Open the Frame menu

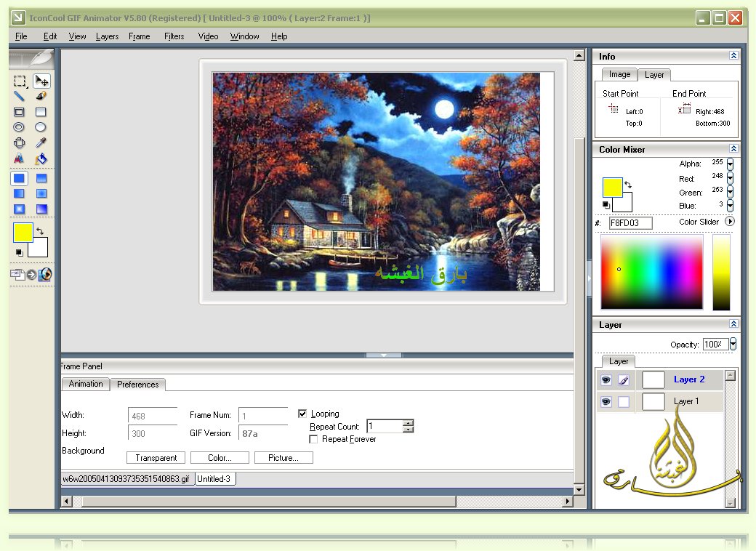(x=140, y=36)
